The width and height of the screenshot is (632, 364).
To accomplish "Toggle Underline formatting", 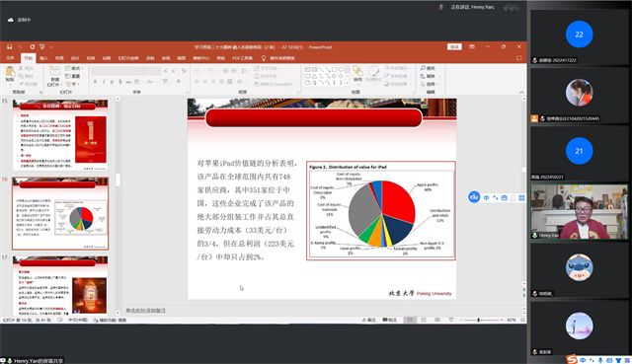I will click(x=112, y=82).
